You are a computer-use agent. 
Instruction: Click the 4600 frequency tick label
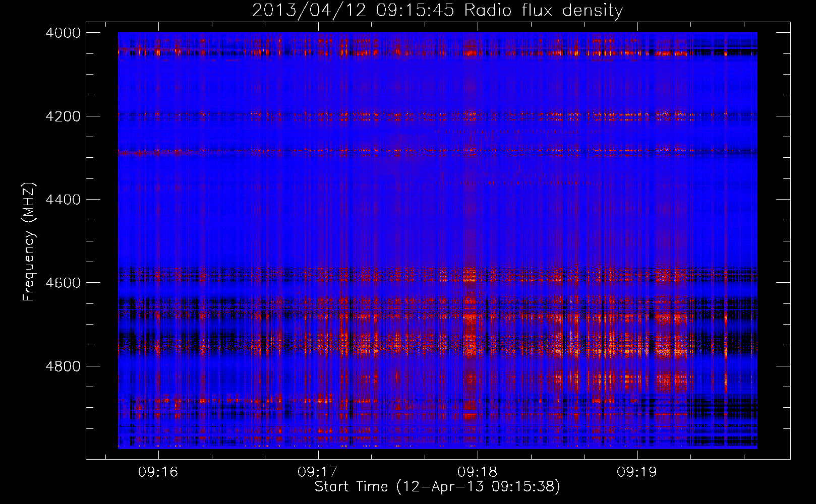(x=63, y=283)
